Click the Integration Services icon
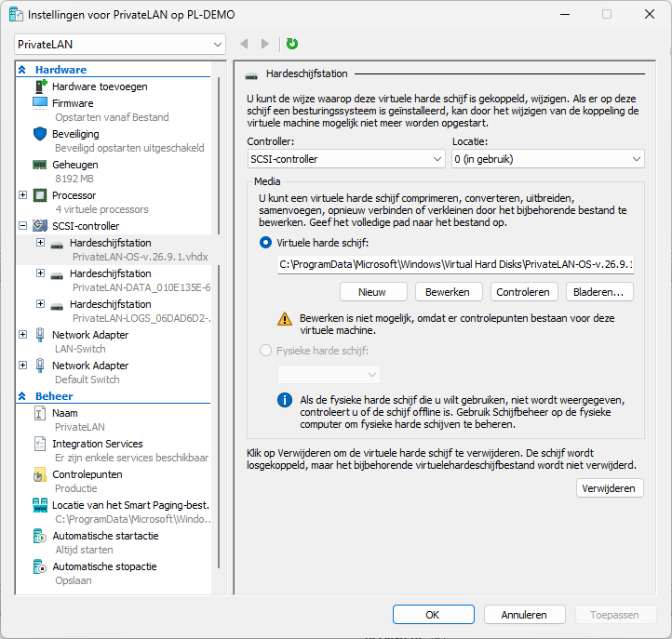Image resolution: width=672 pixels, height=639 pixels. pyautogui.click(x=40, y=444)
